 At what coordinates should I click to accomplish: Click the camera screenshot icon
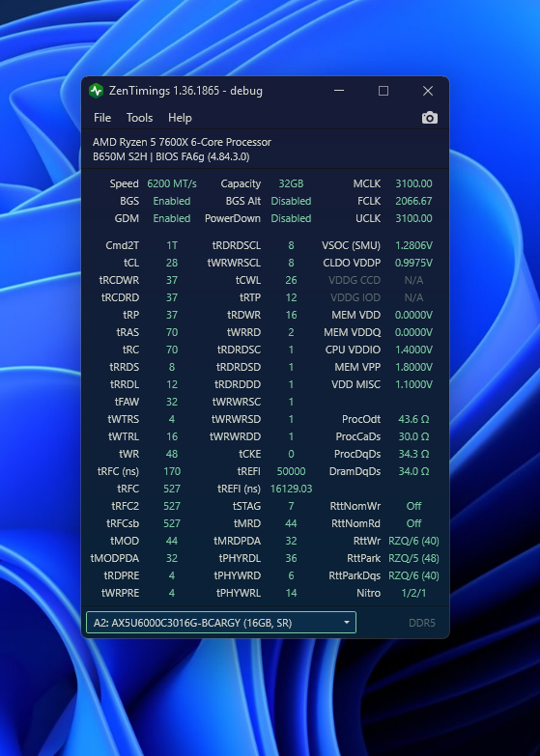click(430, 118)
